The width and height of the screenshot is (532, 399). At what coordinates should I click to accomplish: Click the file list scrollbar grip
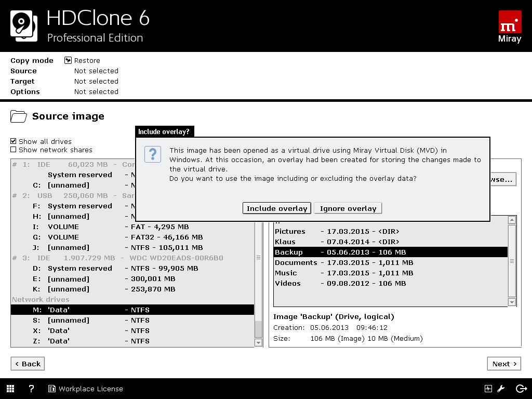point(512,261)
